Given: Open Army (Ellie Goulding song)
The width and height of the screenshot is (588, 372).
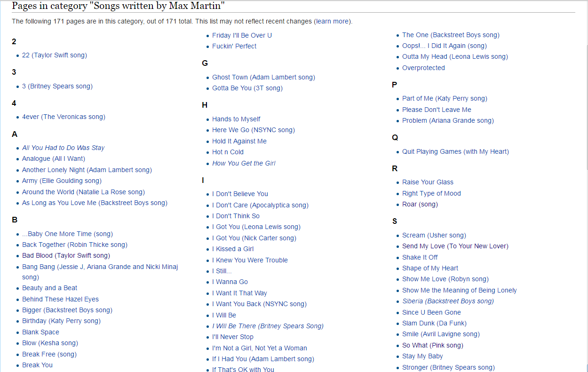Looking at the screenshot, I should 62,181.
